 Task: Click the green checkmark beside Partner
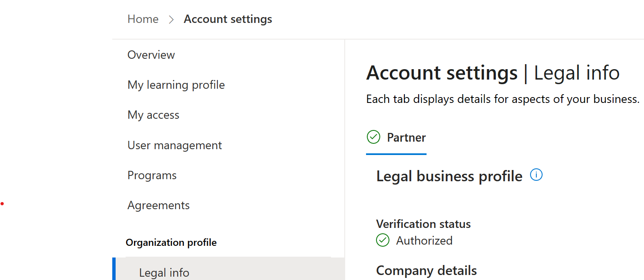(x=374, y=137)
